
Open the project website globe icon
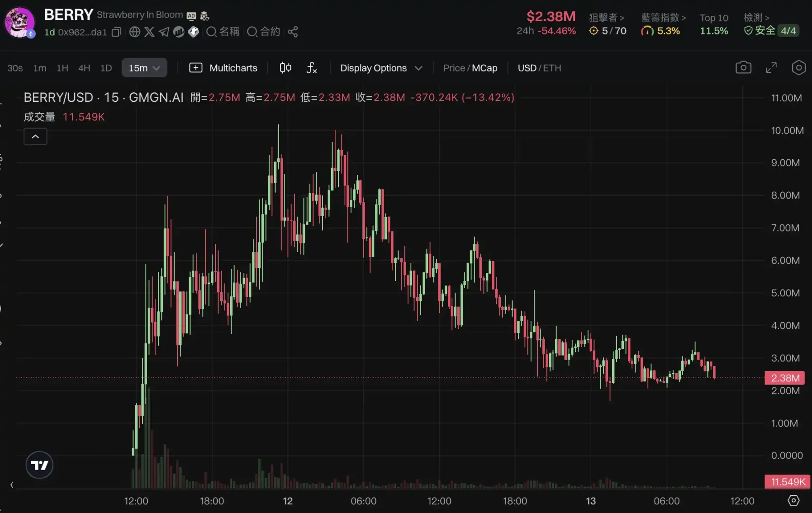click(x=134, y=32)
